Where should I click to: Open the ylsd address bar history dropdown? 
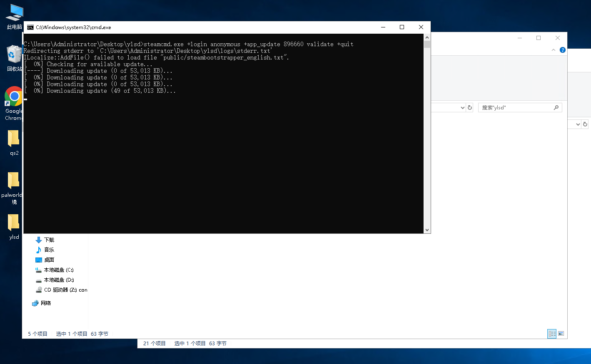[462, 108]
